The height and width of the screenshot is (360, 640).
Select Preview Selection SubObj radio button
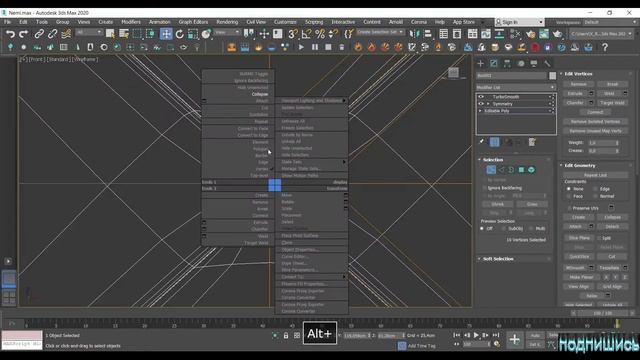click(x=503, y=229)
